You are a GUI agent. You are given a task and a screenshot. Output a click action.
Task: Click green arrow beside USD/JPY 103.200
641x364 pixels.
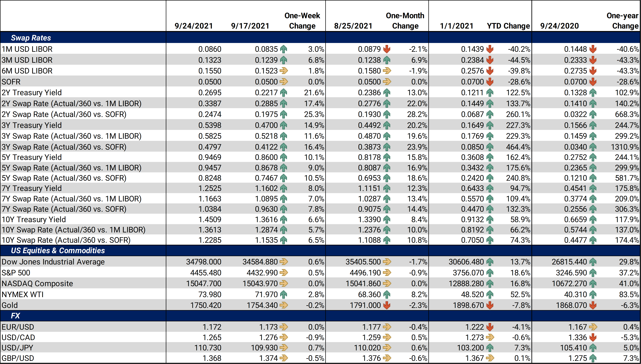(x=490, y=348)
